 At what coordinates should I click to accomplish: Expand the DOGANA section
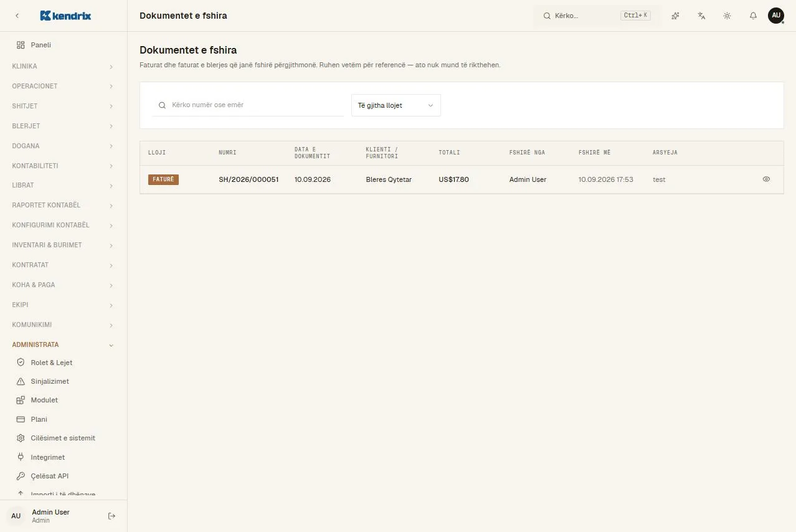pyautogui.click(x=64, y=146)
